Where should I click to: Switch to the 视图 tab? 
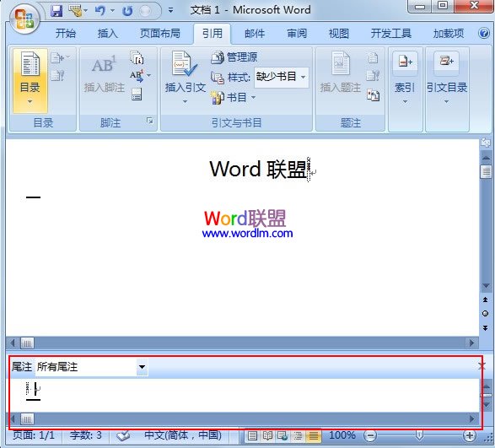pos(338,33)
